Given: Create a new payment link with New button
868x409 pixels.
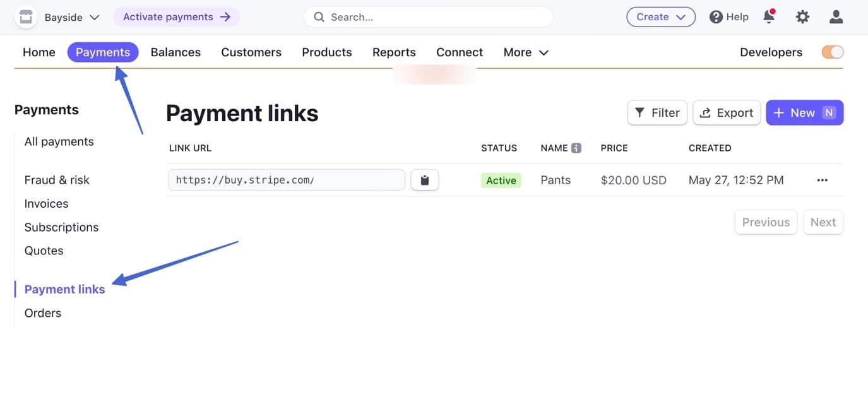Looking at the screenshot, I should (805, 112).
